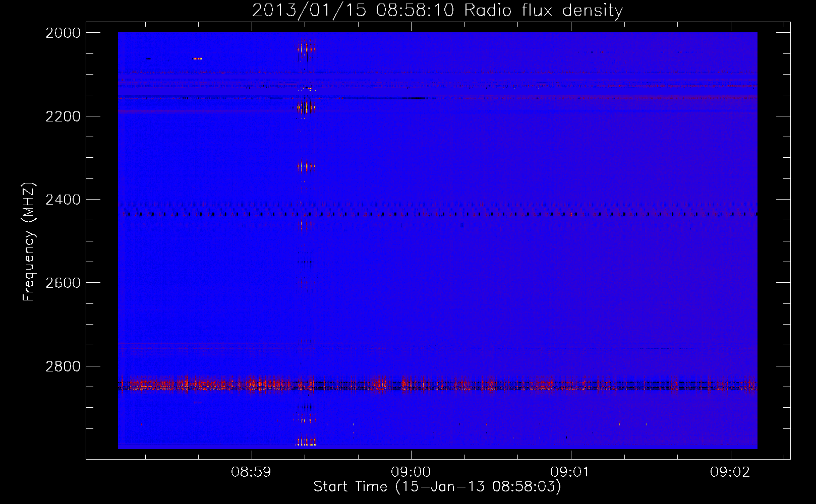Click the "Frequency (MHZ)" axis label
The image size is (816, 504).
tap(29, 242)
